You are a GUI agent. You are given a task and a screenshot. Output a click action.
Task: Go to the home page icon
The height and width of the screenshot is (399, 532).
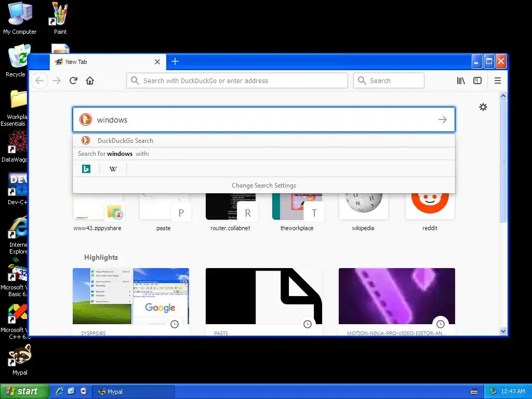pos(90,81)
